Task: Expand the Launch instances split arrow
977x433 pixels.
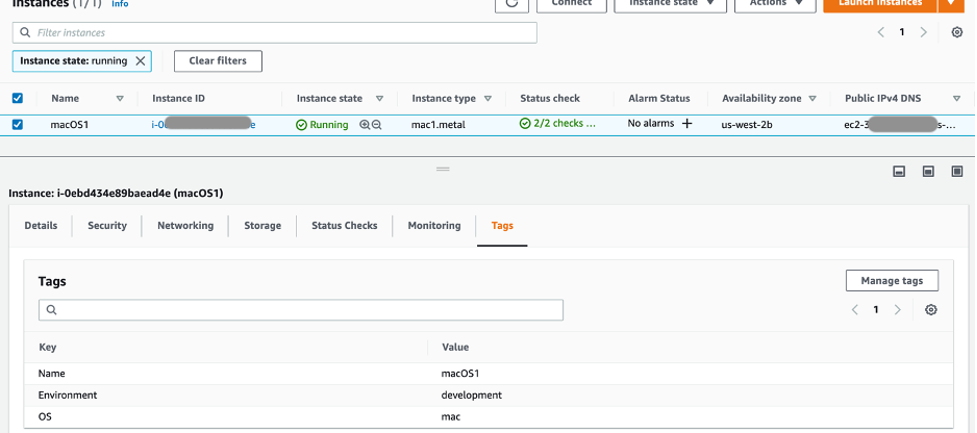Action: tap(951, 4)
